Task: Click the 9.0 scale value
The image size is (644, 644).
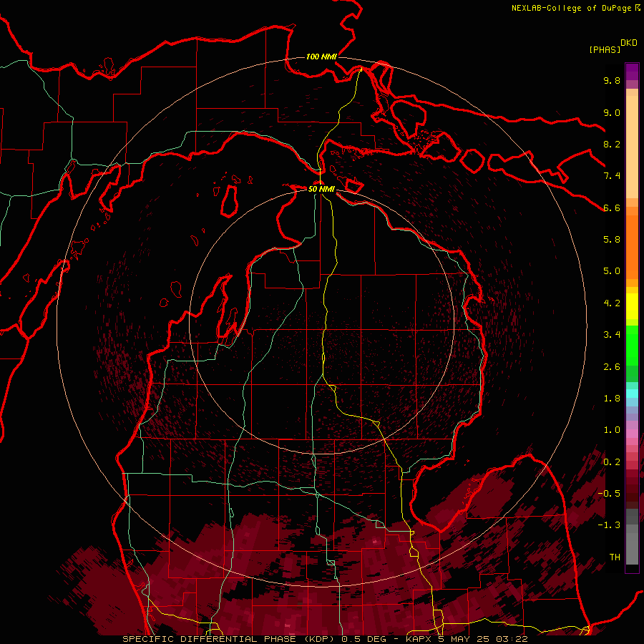Action: pos(612,112)
